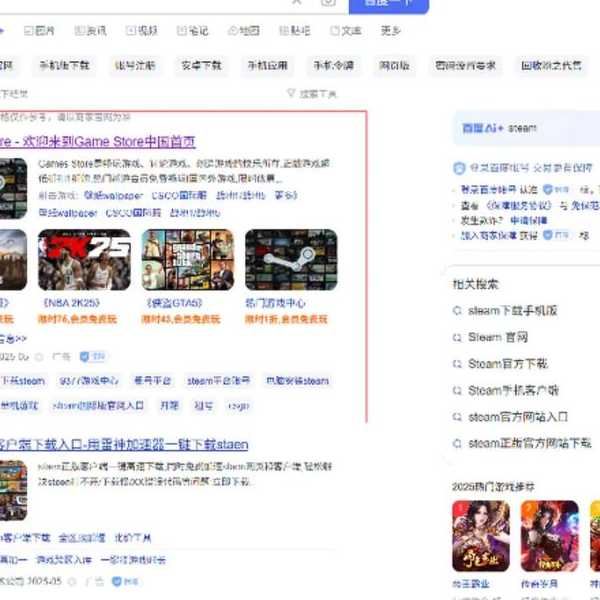Click the Steam logo 热门游戏中心 thumbnail

coord(291,260)
